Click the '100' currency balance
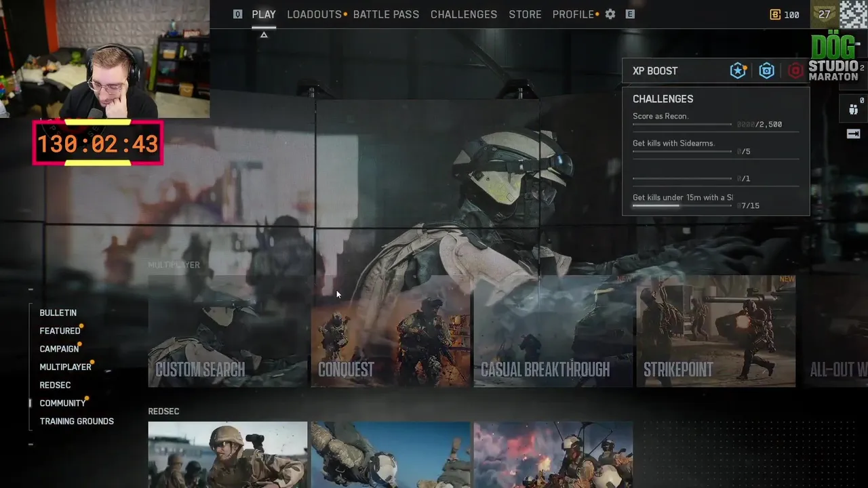Screen dimensions: 868x488 pos(791,15)
